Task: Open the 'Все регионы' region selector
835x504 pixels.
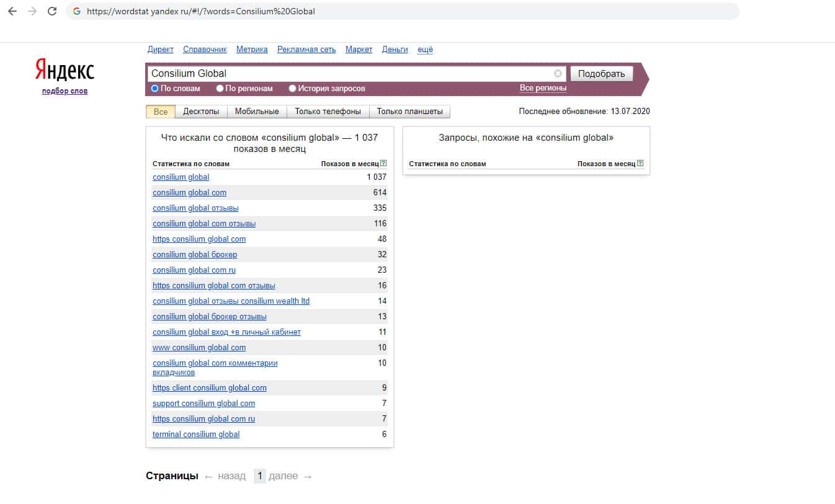Action: [543, 88]
